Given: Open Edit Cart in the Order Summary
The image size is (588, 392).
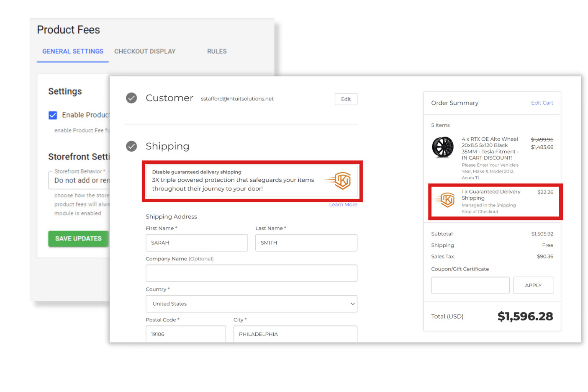Looking at the screenshot, I should [542, 102].
